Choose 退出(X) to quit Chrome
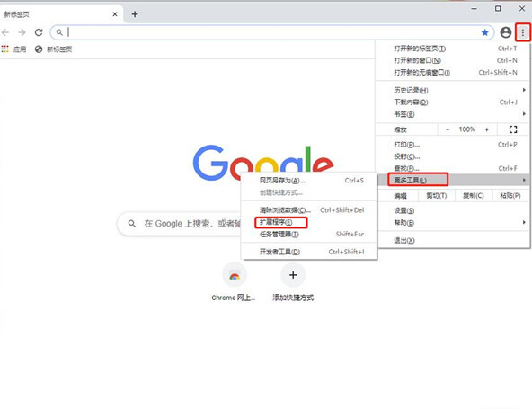Viewport: 532px width, 409px height. click(453, 240)
